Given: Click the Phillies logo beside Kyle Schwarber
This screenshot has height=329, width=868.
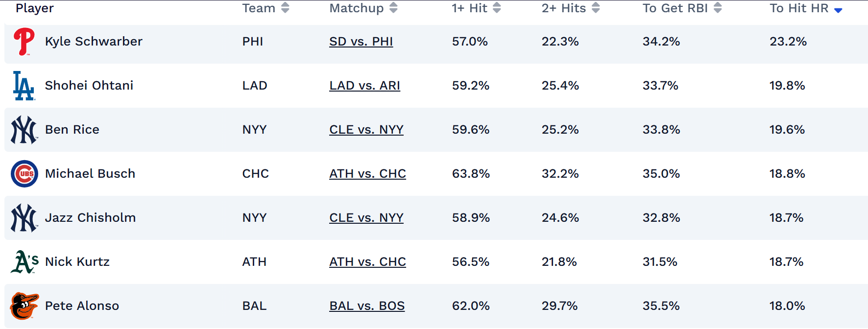Looking at the screenshot, I should 24,42.
